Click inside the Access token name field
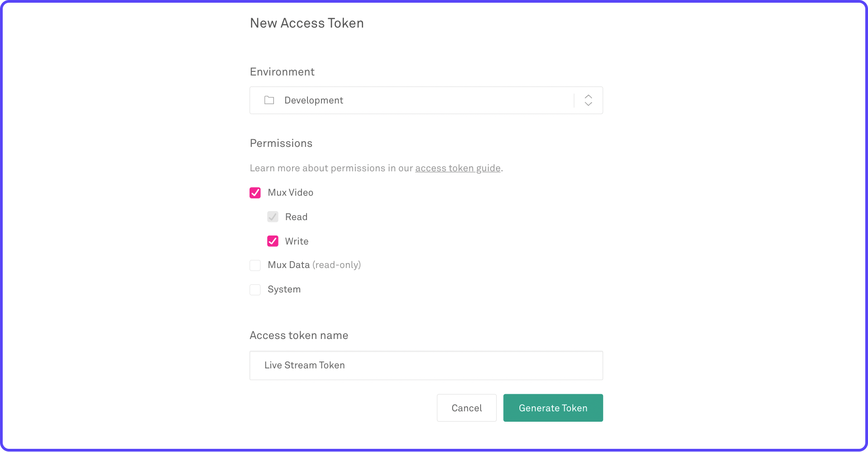 pos(425,365)
